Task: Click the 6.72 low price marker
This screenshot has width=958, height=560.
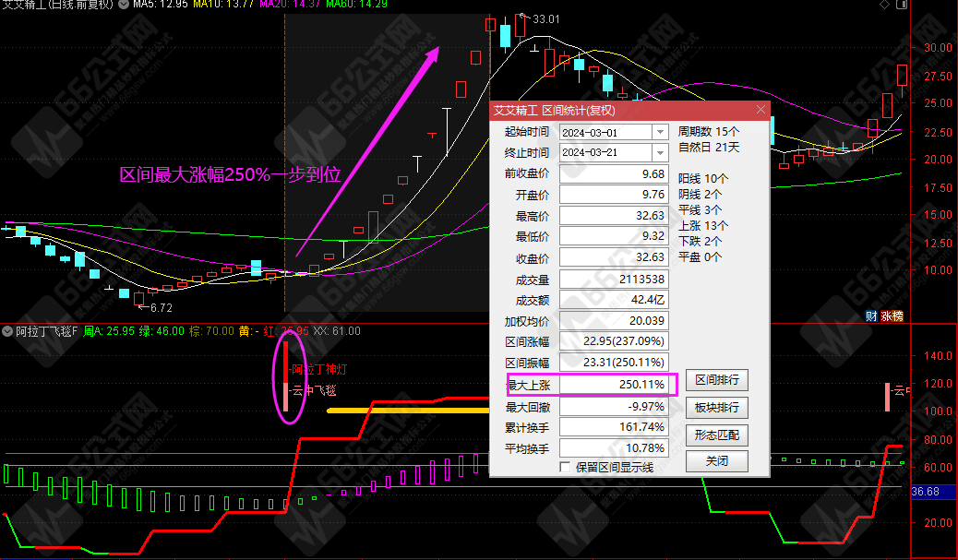Action: (161, 308)
